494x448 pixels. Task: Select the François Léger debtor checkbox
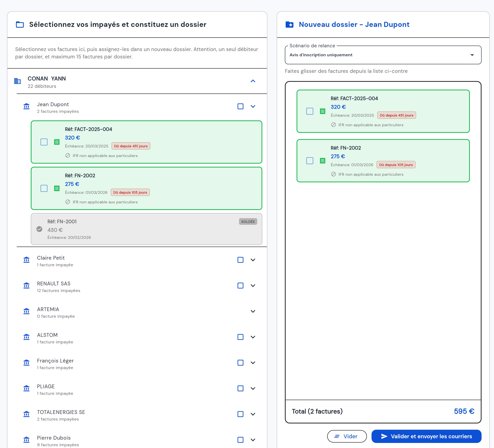tap(240, 363)
